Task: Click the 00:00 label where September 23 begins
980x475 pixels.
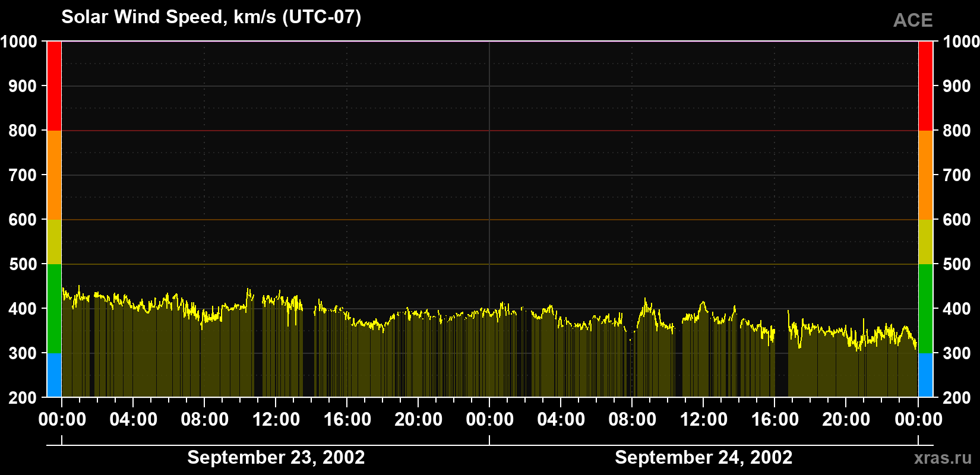Action: coord(62,420)
